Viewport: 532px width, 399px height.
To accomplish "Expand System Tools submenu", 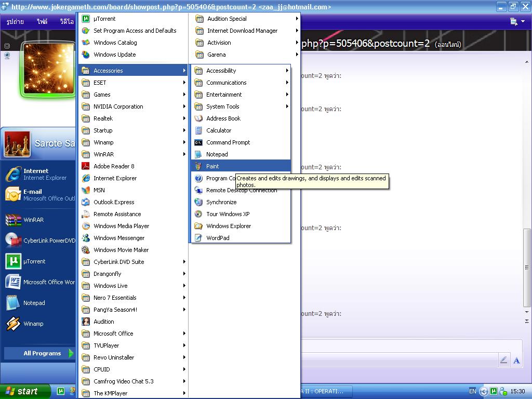I will (240, 107).
